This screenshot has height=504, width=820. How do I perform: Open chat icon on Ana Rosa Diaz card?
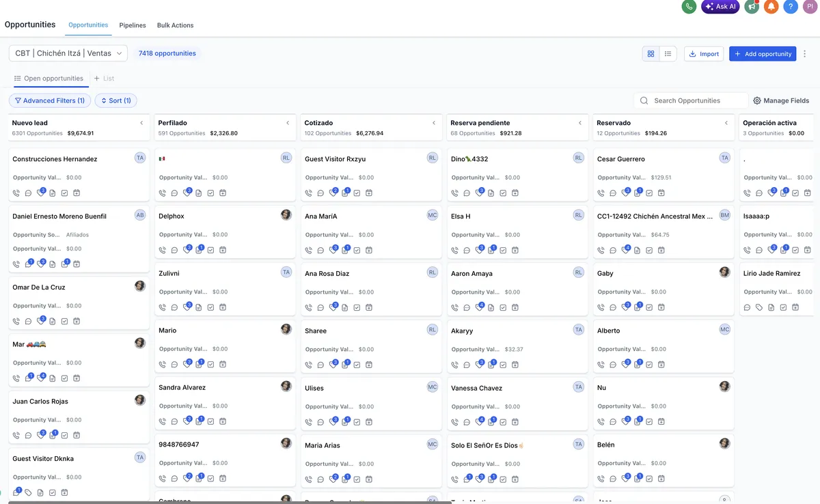pos(320,307)
